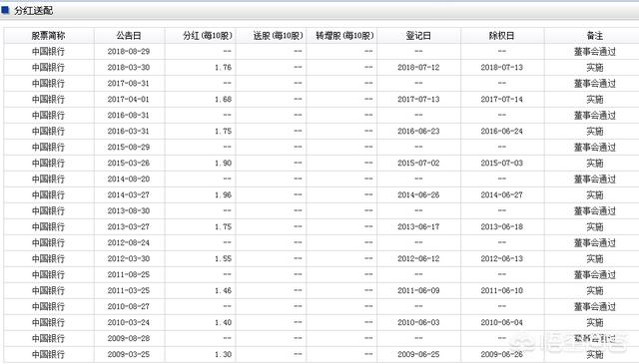Image resolution: width=639 pixels, height=364 pixels.
Task: Click 中国银行 in the 2018-08-29 row
Action: pos(49,52)
